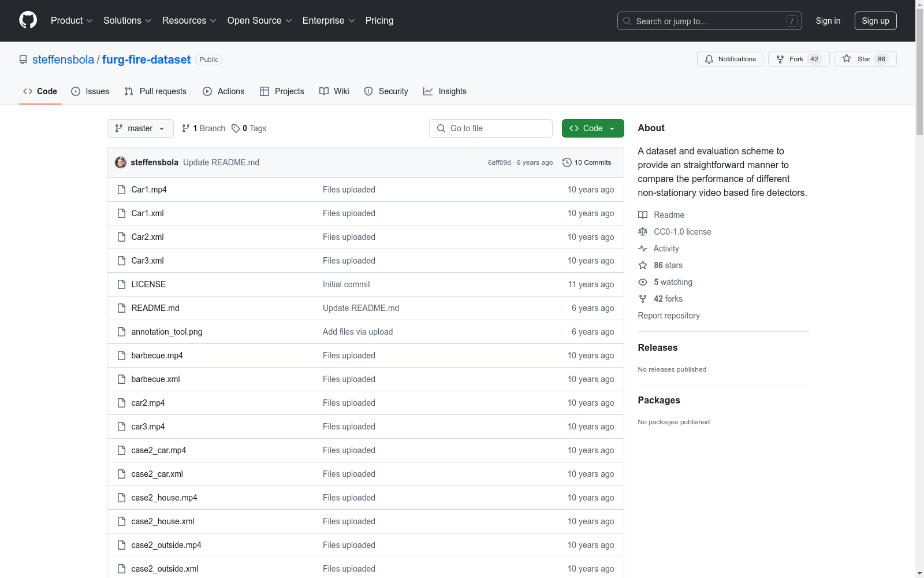Expand the Open Source menu
This screenshot has width=924, height=578.
pyautogui.click(x=259, y=20)
